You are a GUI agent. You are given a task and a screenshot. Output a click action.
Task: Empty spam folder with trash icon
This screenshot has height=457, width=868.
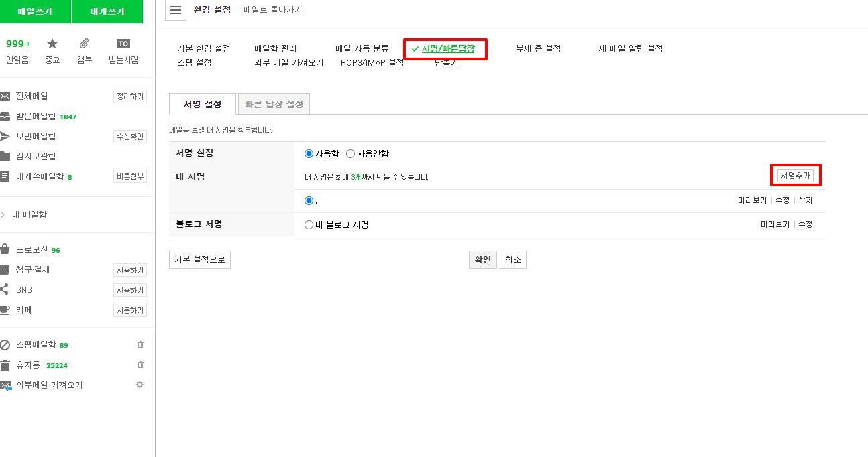pyautogui.click(x=140, y=344)
